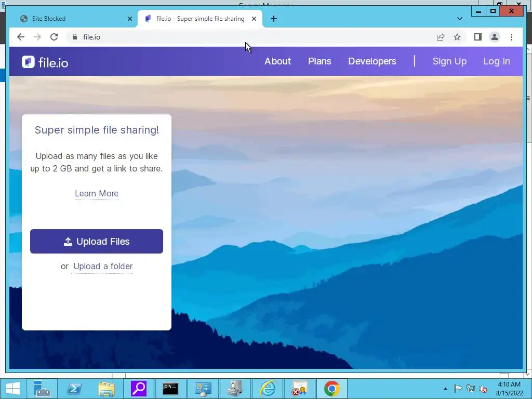Follow the Learn More link
532x399 pixels.
point(97,193)
